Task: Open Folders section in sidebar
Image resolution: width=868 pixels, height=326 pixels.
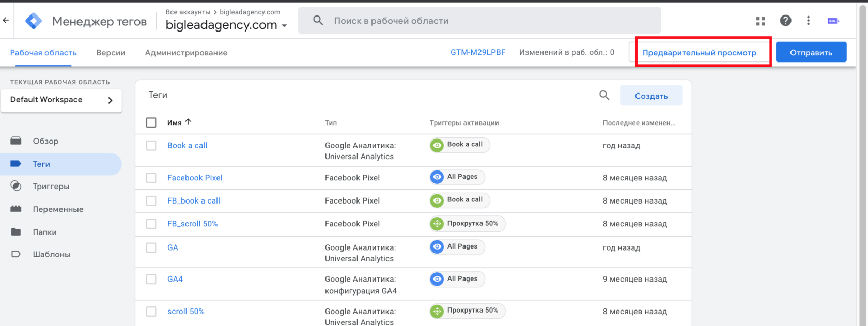Action: click(44, 232)
